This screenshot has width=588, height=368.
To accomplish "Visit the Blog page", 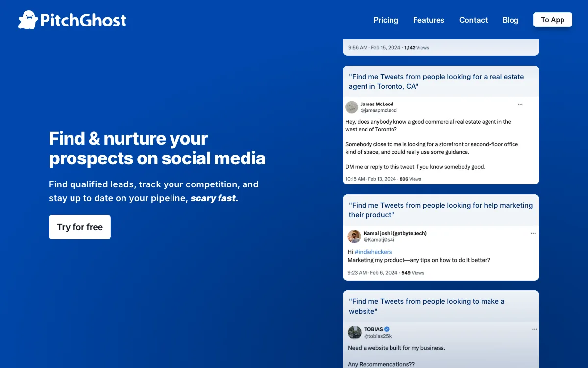I will click(x=510, y=20).
